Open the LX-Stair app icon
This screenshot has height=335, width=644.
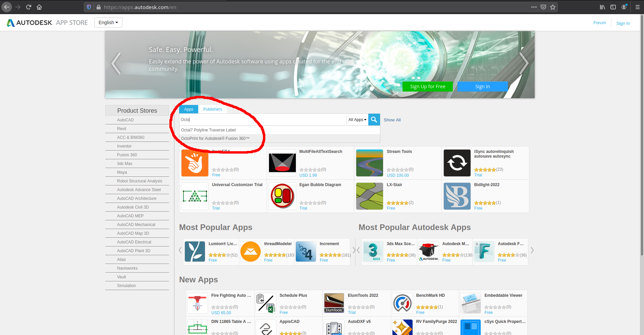pyautogui.click(x=370, y=196)
